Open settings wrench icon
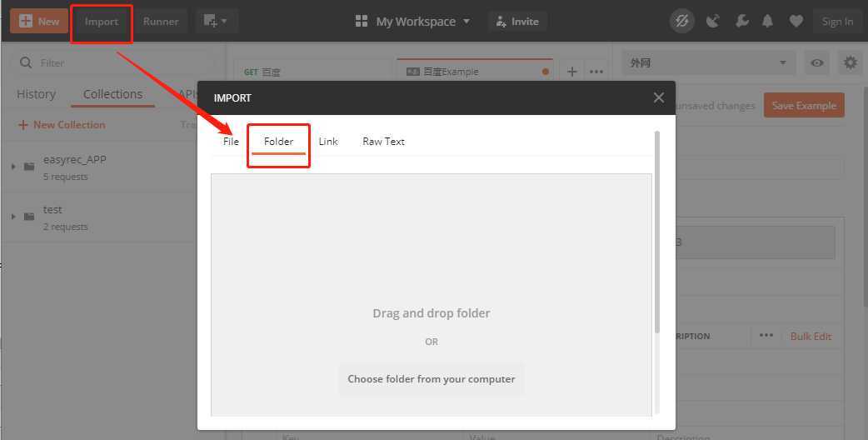The height and width of the screenshot is (440, 868). (x=741, y=22)
